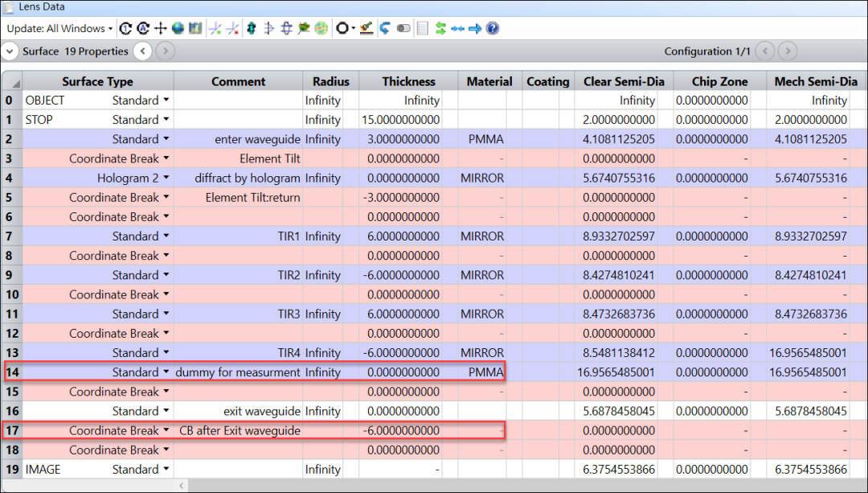Click the blue curved undo arrow icon
The image size is (868, 493).
click(x=383, y=28)
